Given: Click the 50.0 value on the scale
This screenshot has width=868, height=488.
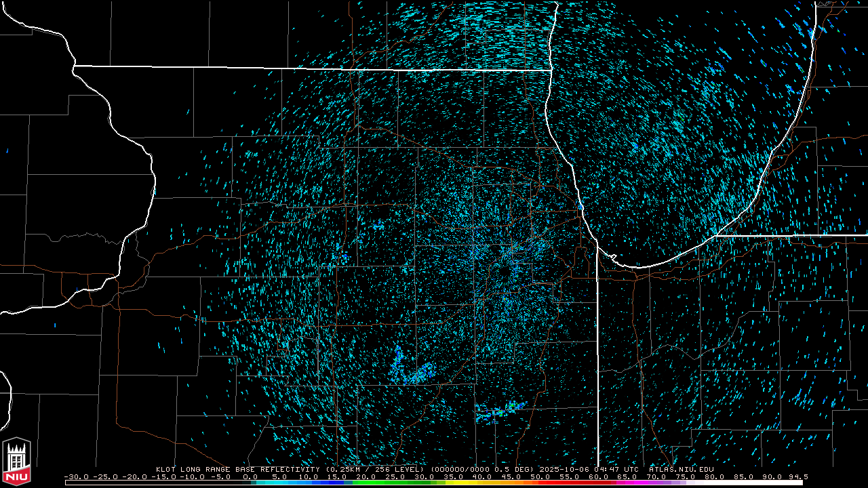Looking at the screenshot, I should click(540, 476).
